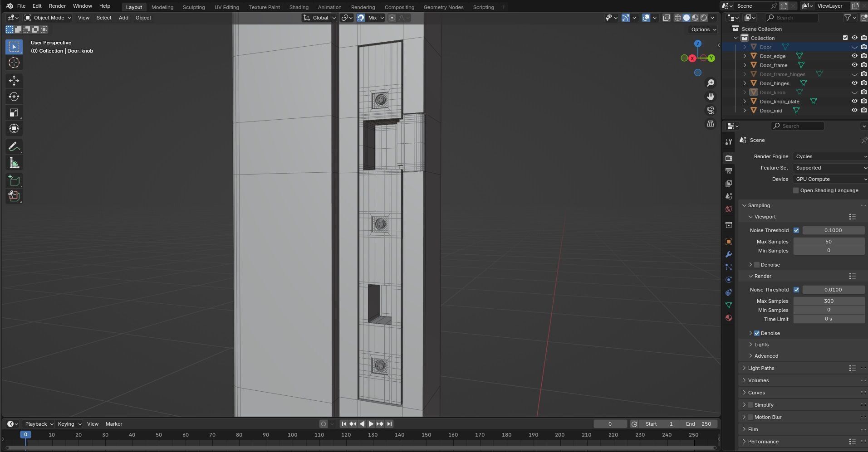Open the World properties tab icon
This screenshot has height=452, width=868.
click(x=729, y=209)
